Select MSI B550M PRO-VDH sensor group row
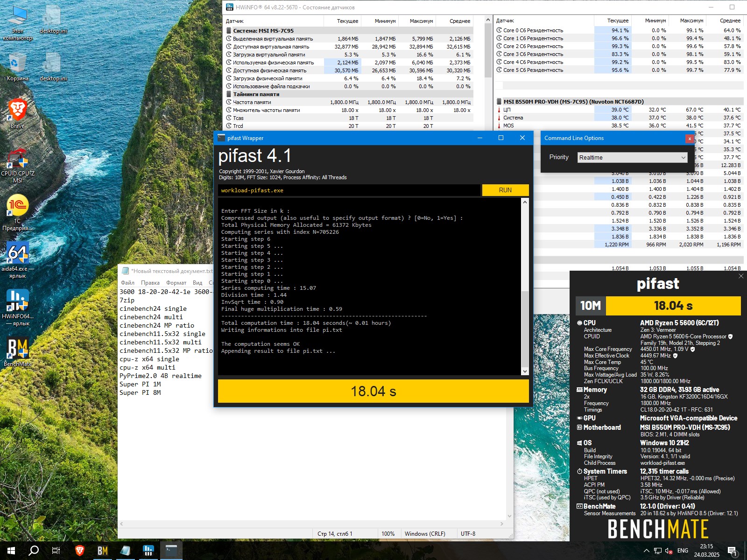This screenshot has width=747, height=560. 619,102
